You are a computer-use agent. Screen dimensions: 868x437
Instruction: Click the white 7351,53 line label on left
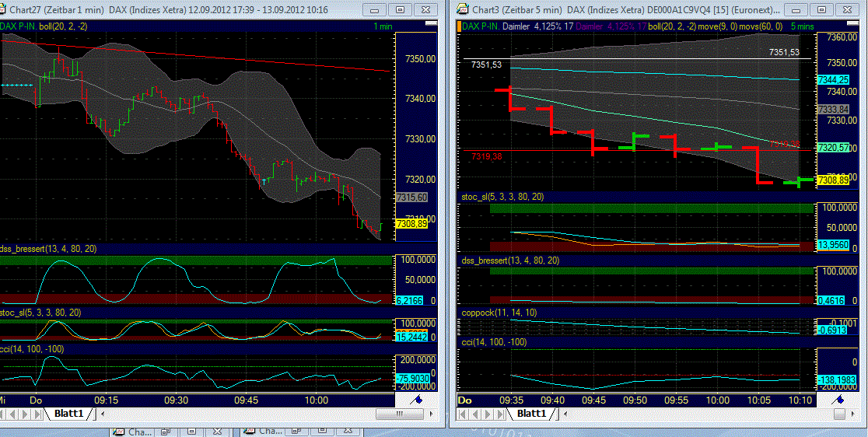click(x=487, y=65)
